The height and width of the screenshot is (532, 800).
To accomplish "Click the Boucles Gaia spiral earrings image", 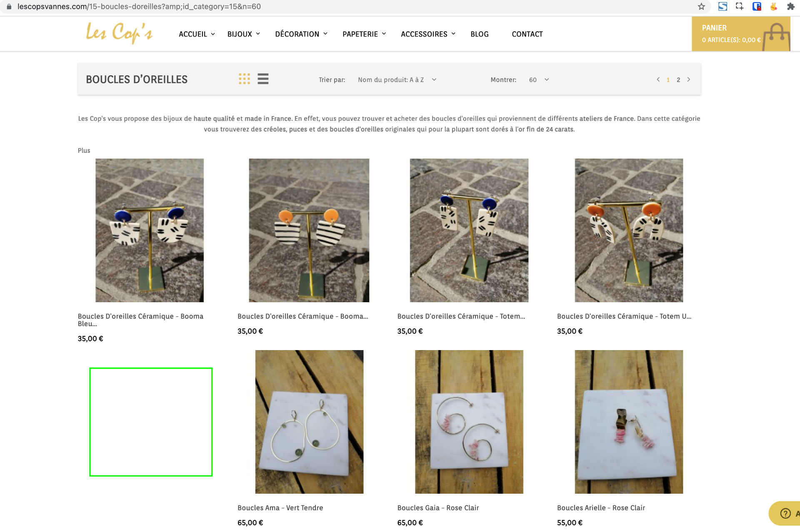I will pyautogui.click(x=469, y=422).
